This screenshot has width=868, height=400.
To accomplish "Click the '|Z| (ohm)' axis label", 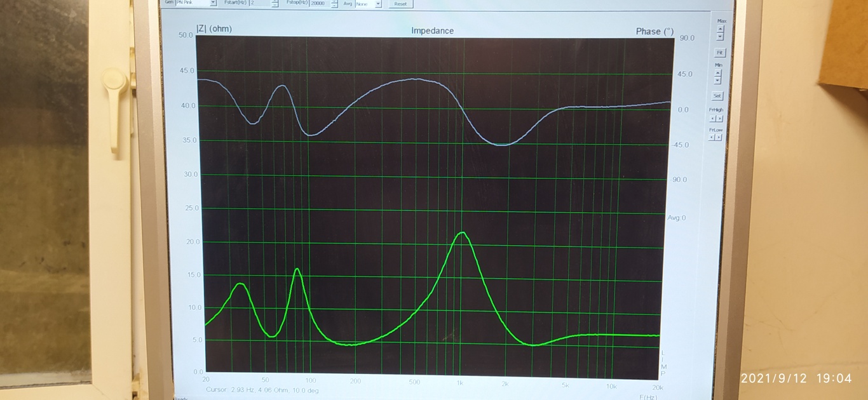I will (x=214, y=29).
